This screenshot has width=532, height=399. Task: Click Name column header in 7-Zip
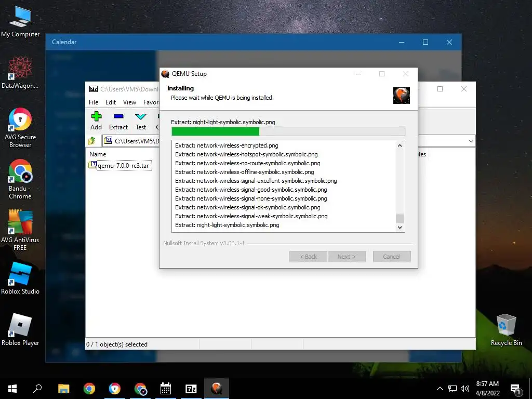click(98, 154)
